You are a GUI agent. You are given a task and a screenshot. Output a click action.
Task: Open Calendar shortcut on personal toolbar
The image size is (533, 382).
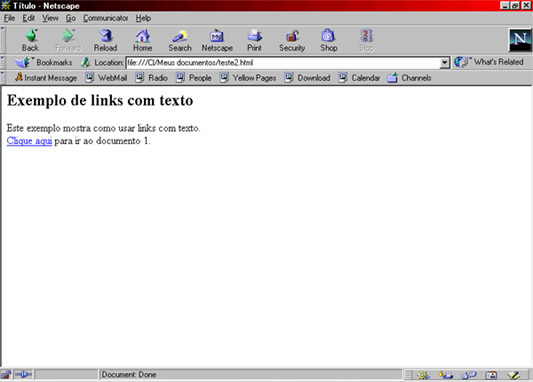(x=359, y=78)
